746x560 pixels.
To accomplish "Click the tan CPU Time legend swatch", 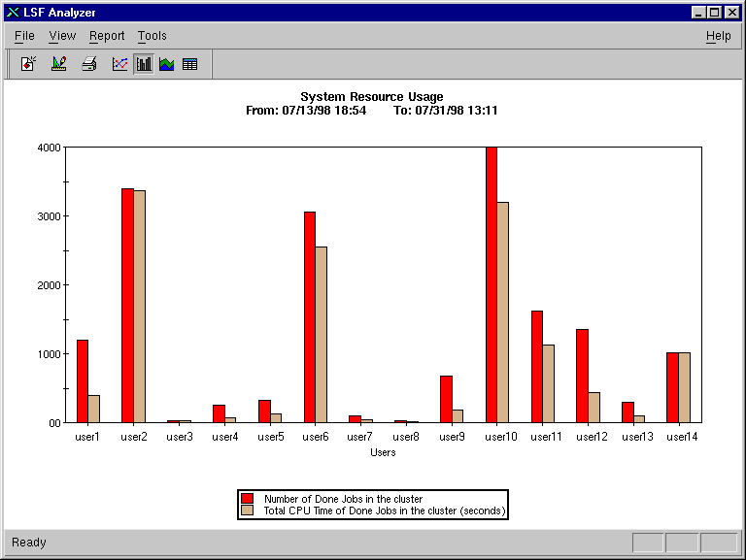I will [x=247, y=511].
